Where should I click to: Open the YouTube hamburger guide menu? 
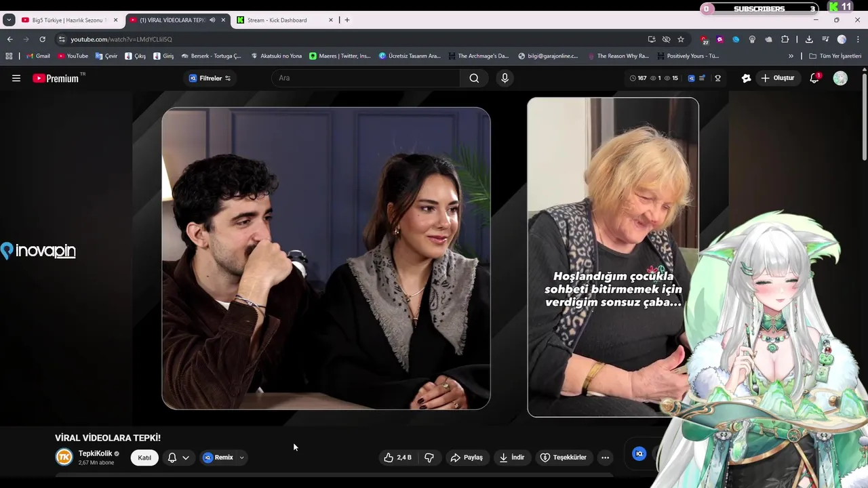pyautogui.click(x=16, y=78)
